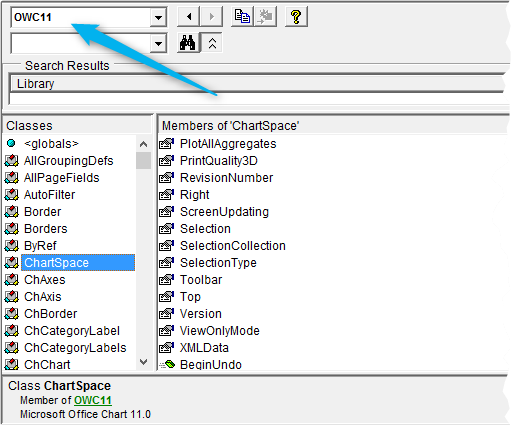Select the PlotAllAggregates member
Image resolution: width=511 pixels, height=426 pixels.
point(228,144)
